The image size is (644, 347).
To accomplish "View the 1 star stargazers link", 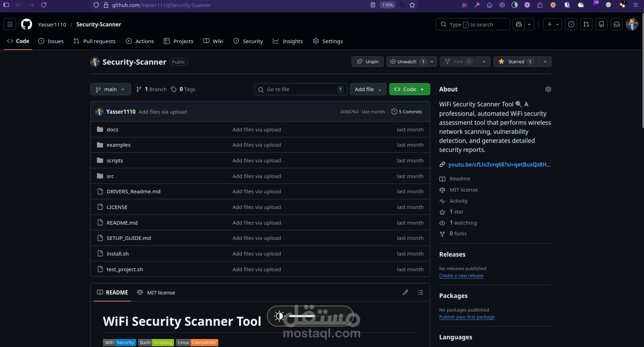I will click(x=456, y=212).
